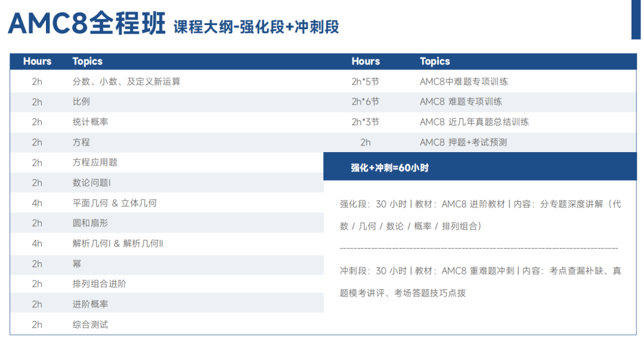Select 解析几何I & 解析几何II row
Viewport: 644px width, 346px height.
(167, 243)
